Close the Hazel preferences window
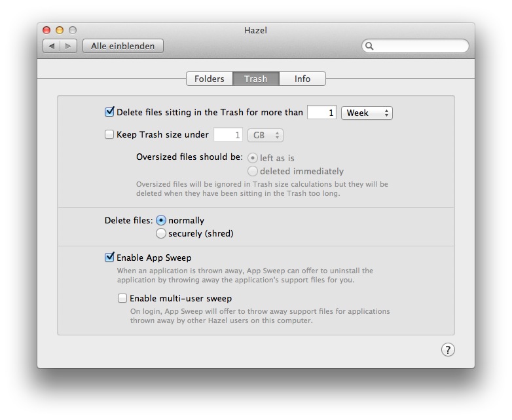 (46, 30)
